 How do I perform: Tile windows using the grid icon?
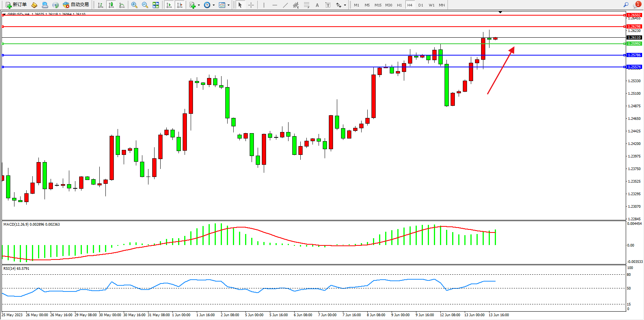coord(156,5)
